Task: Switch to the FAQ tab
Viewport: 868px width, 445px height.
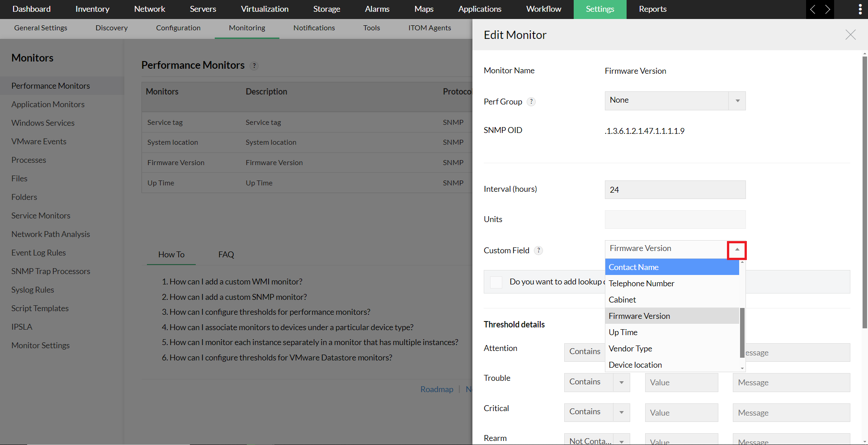Action: coord(226,254)
